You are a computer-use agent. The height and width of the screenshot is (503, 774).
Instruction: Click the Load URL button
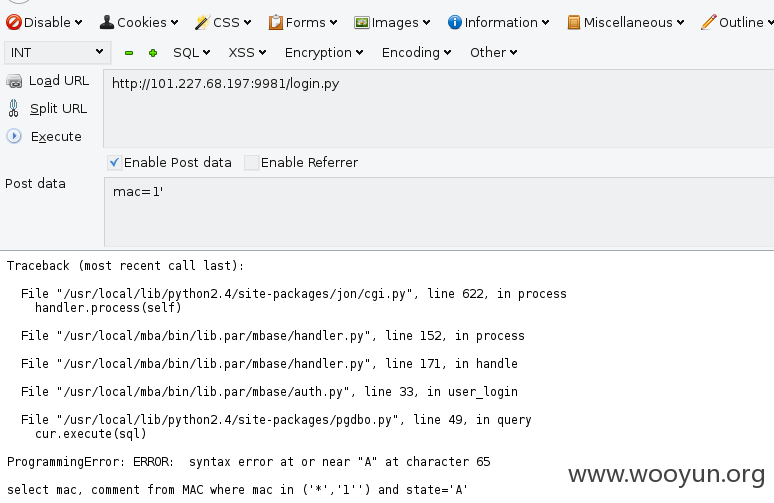(x=48, y=81)
